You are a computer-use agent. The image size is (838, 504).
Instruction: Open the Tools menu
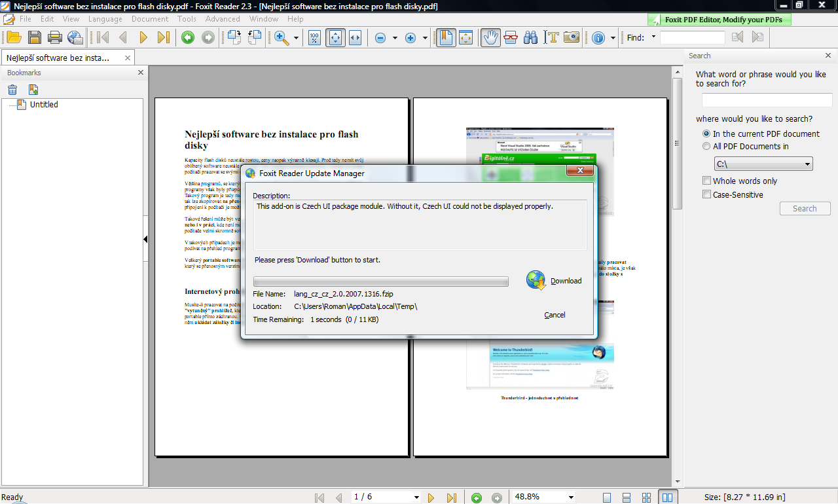click(x=187, y=19)
